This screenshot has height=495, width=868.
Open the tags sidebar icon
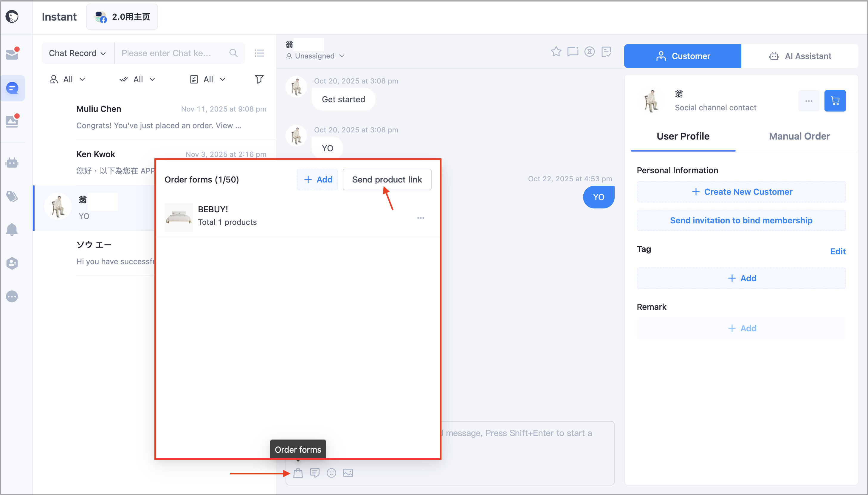(12, 196)
